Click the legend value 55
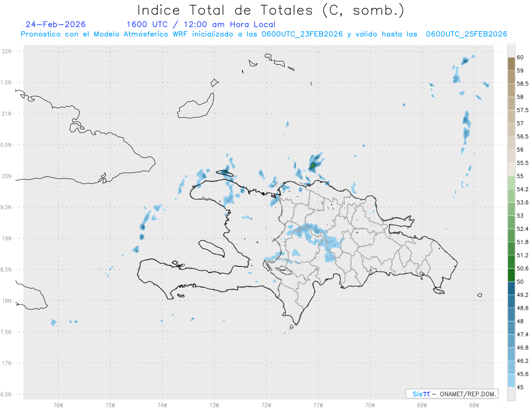Viewport: 532px width, 411px height. (x=520, y=176)
